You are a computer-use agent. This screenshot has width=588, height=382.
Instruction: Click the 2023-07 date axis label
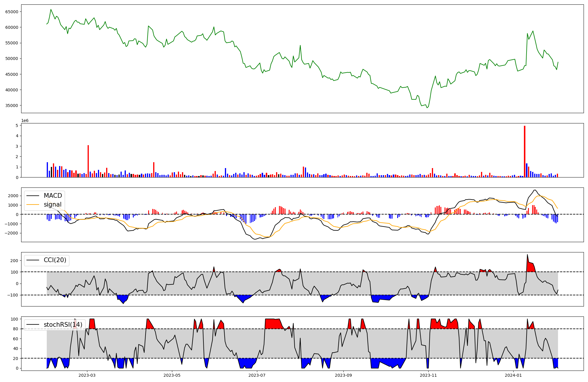[257, 375]
